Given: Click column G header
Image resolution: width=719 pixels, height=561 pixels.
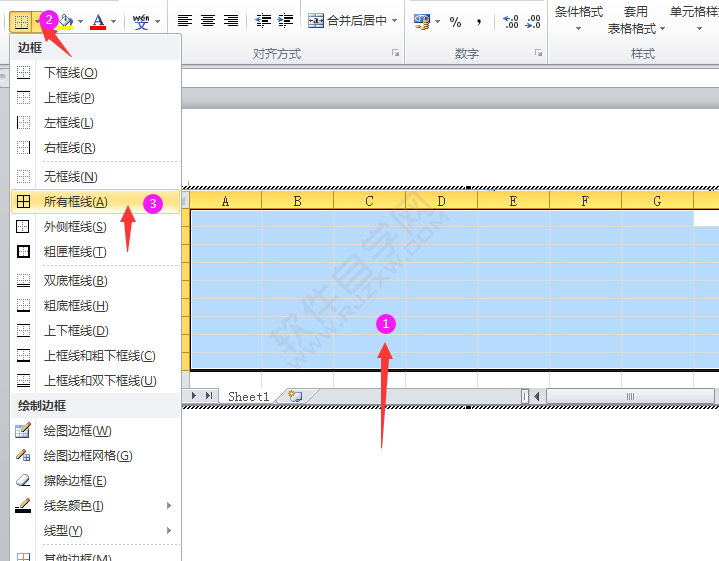Looking at the screenshot, I should pyautogui.click(x=658, y=201).
